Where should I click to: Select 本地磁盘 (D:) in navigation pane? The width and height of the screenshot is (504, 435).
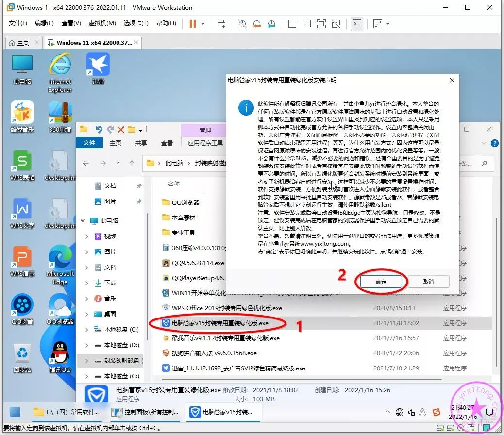coord(121,345)
